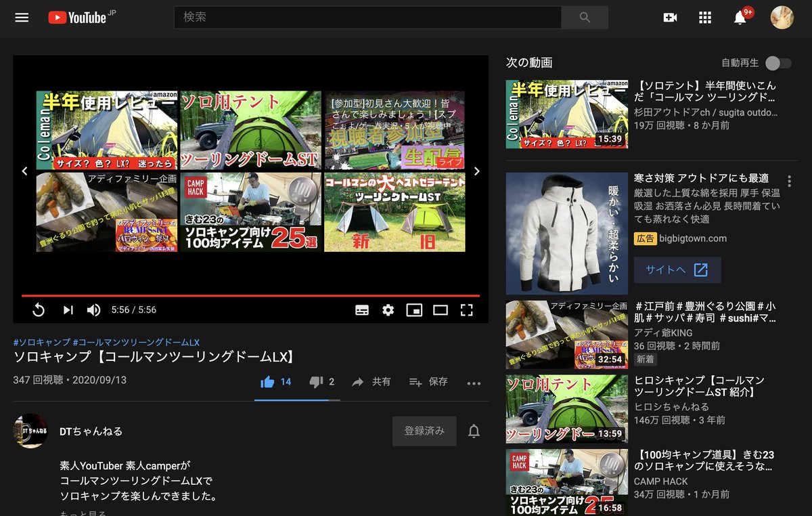Select the 生配信 live stream endscreen card
Image resolution: width=812 pixels, height=516 pixels.
[x=394, y=130]
